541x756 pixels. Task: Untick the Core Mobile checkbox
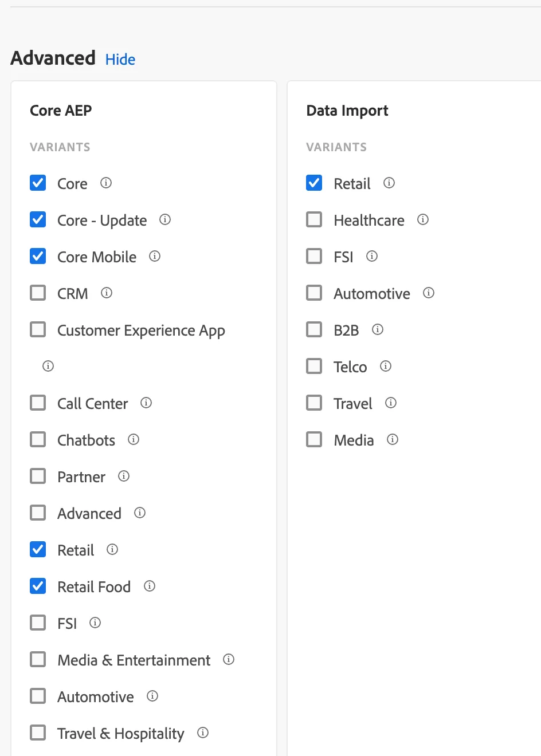tap(38, 256)
